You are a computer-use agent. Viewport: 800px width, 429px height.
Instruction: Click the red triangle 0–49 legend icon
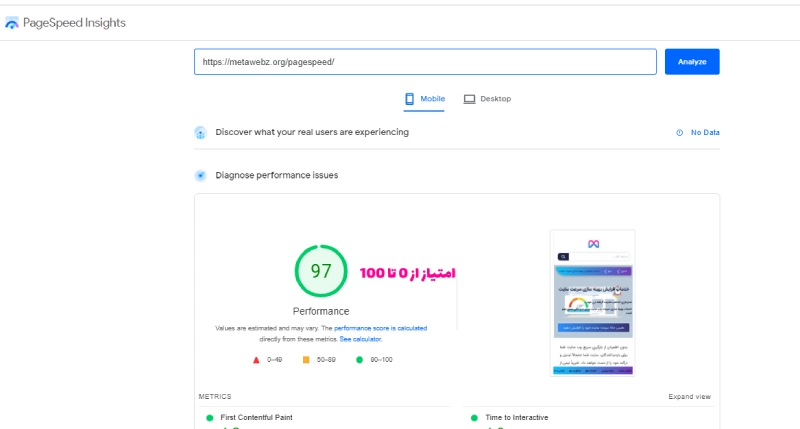[256, 360]
